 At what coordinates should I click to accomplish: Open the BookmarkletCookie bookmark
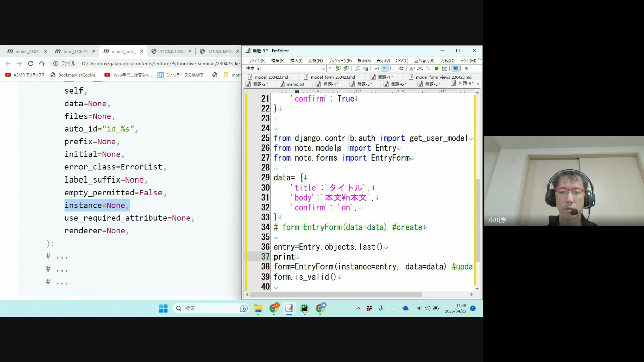point(74,75)
